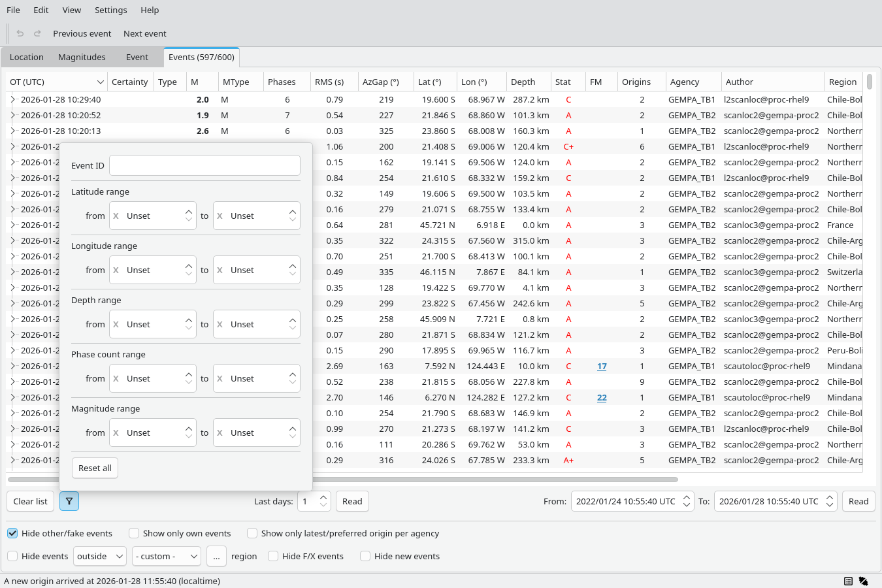Click the horizontal scrollbar of the events table

(x=497, y=479)
